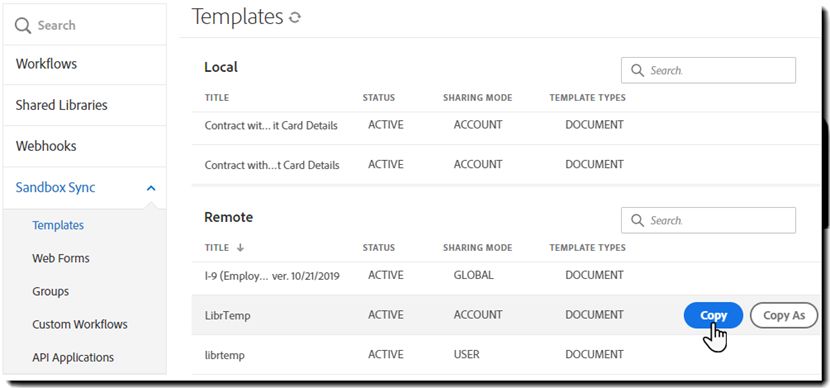
Task: Select the 'I-9 (Employ... ver. 10/21/2019' template
Action: [x=272, y=276]
